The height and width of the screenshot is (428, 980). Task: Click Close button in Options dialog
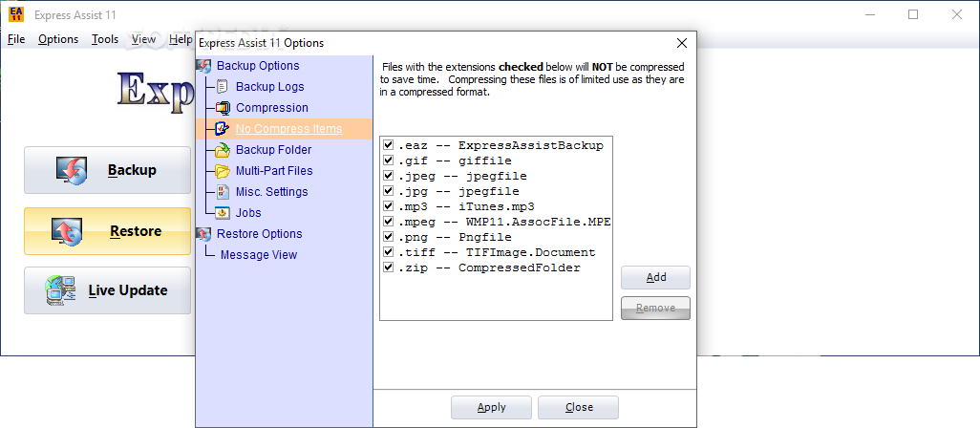click(x=579, y=407)
